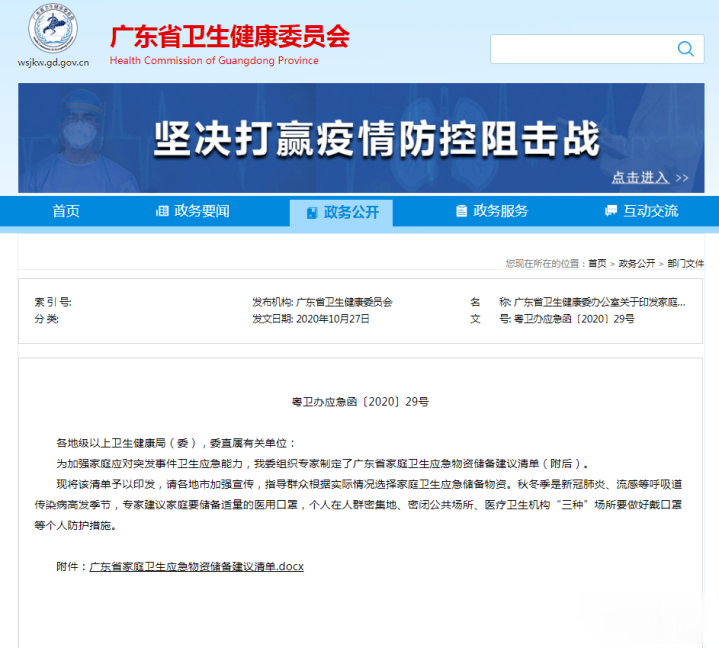Screen dimensions: 719x648
Task: Open the 首页 navigation tab
Action: pyautogui.click(x=66, y=211)
